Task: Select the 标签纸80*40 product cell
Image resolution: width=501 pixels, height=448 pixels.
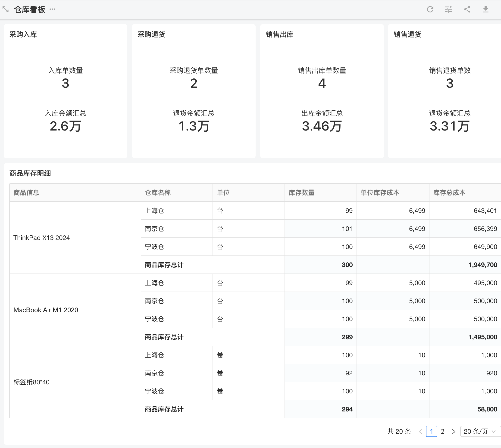Action: pos(75,382)
